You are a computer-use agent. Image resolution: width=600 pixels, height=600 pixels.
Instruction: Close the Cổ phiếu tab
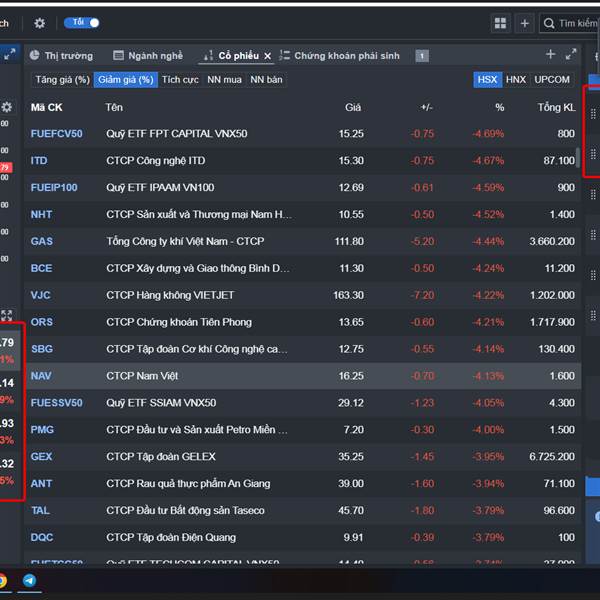click(268, 56)
